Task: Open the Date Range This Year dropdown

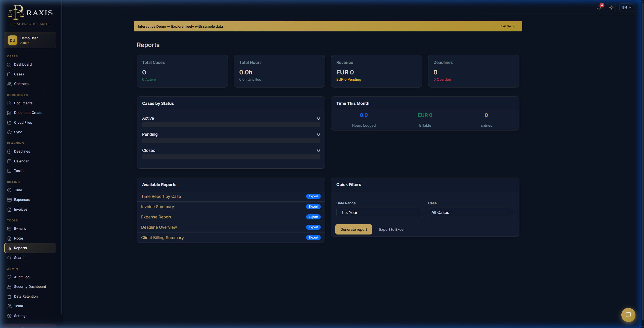Action: tap(379, 212)
